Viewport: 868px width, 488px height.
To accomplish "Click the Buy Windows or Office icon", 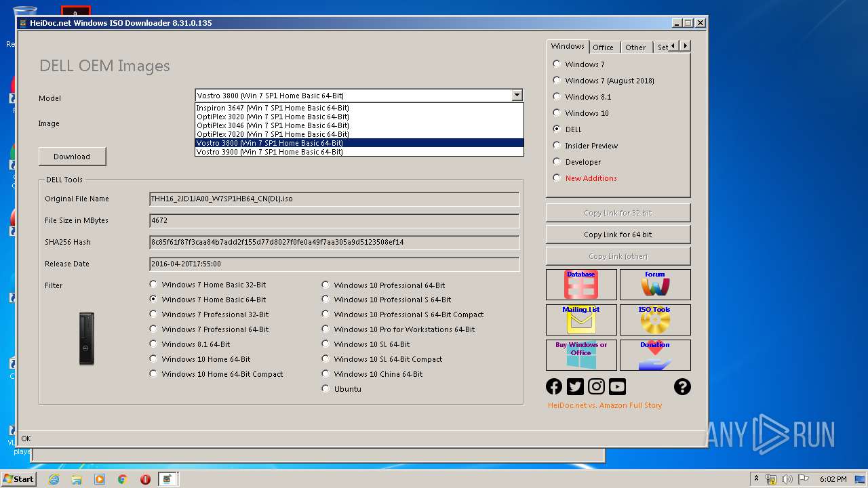I will coord(581,355).
